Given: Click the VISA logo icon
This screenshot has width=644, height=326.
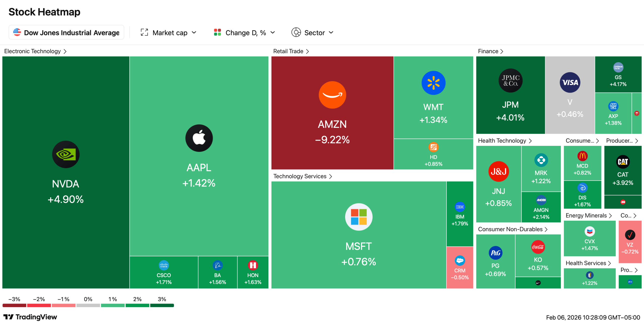Looking at the screenshot, I should coord(570,82).
